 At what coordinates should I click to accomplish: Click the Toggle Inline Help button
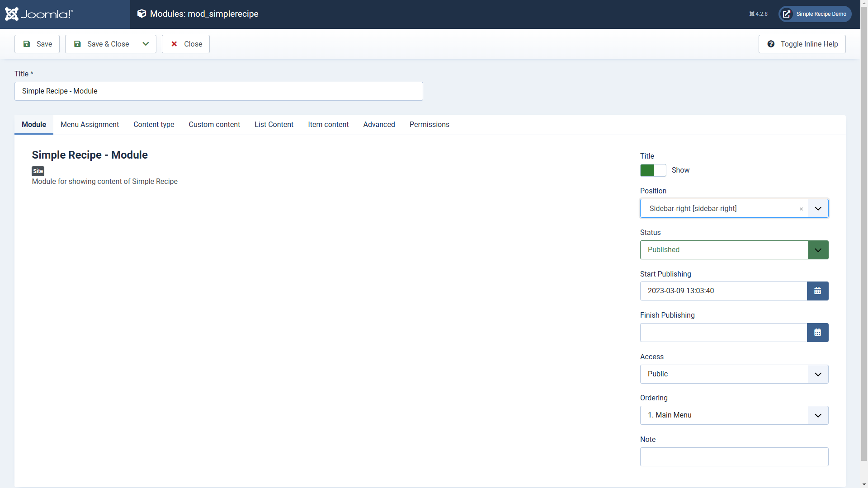tap(802, 44)
